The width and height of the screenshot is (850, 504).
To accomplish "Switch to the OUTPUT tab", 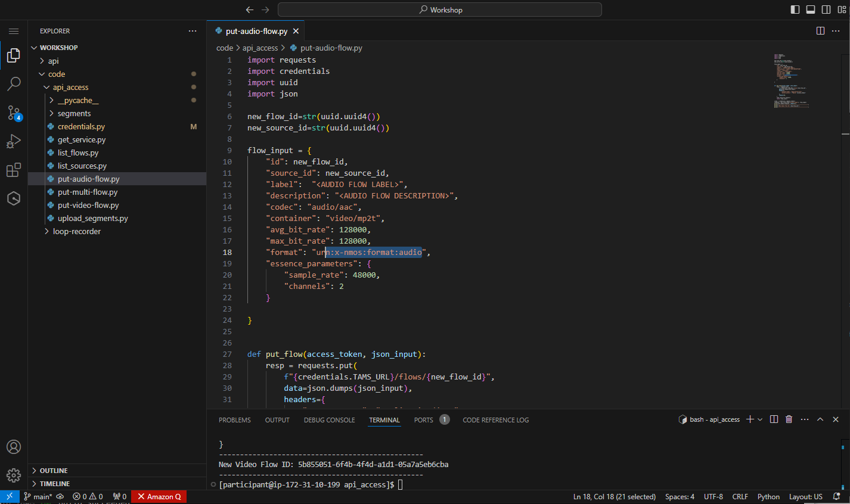I will click(277, 420).
